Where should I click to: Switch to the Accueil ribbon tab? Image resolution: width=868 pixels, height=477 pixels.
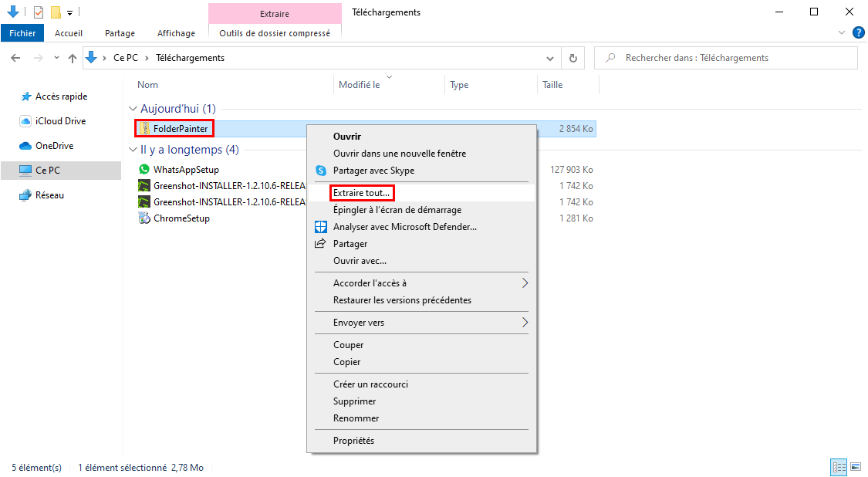[x=69, y=33]
